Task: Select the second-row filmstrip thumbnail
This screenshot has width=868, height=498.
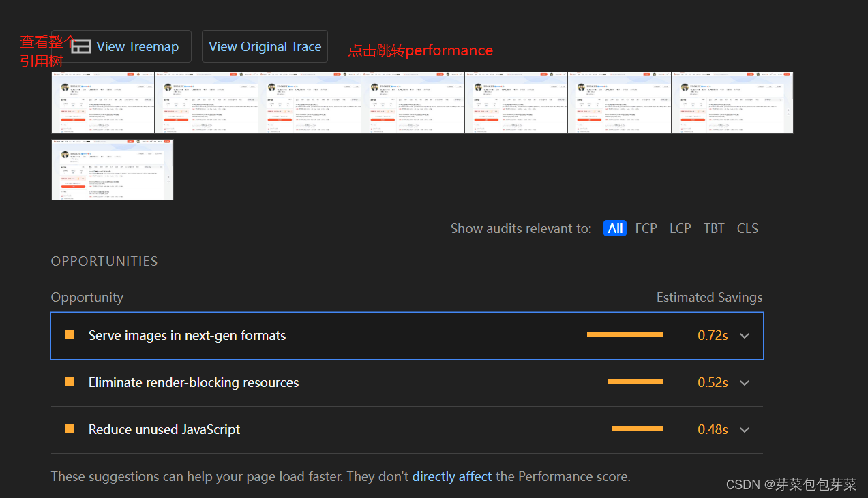Action: pyautogui.click(x=113, y=170)
